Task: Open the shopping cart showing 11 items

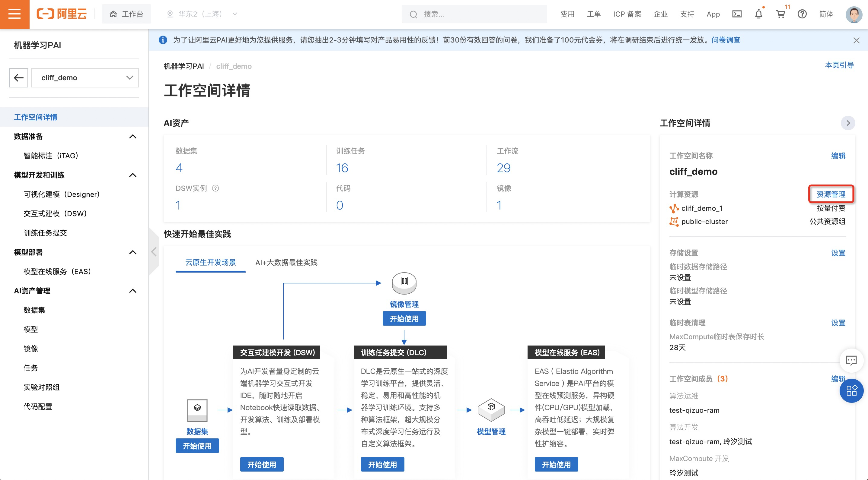Action: (x=781, y=14)
